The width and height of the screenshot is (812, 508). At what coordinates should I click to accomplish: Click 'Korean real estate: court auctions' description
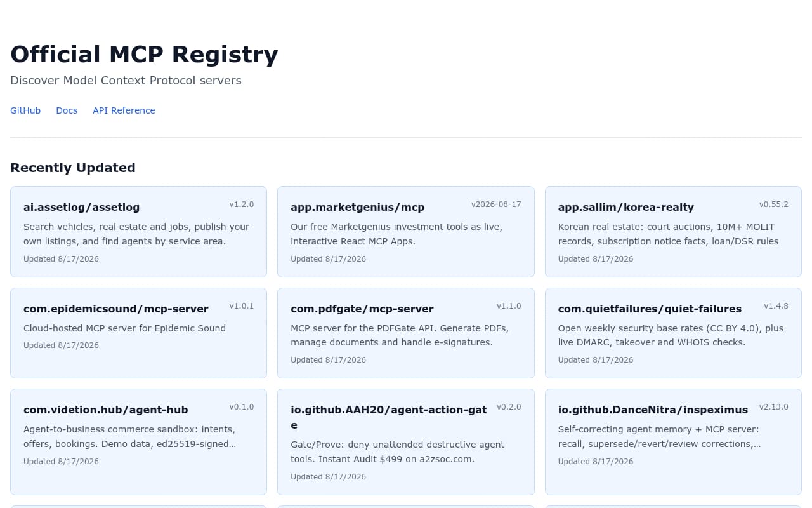click(x=668, y=234)
